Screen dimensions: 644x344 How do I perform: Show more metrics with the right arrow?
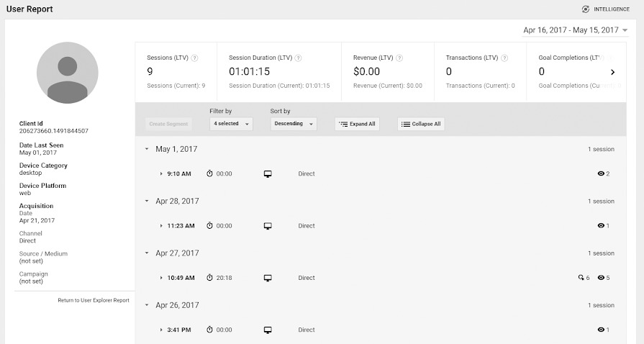coord(613,72)
